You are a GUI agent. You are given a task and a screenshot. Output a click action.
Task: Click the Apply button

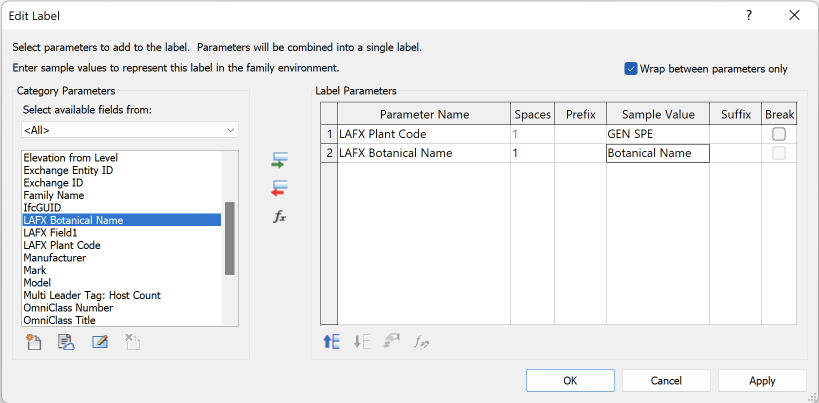762,381
